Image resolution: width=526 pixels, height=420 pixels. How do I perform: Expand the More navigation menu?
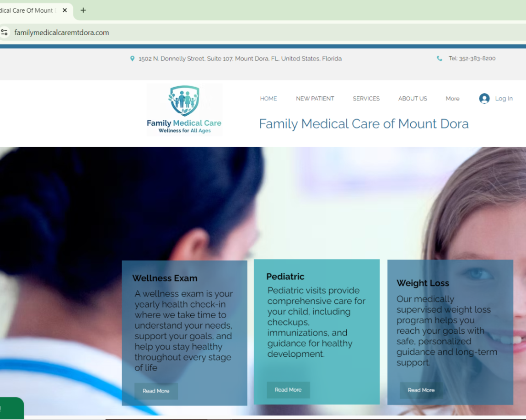(452, 98)
